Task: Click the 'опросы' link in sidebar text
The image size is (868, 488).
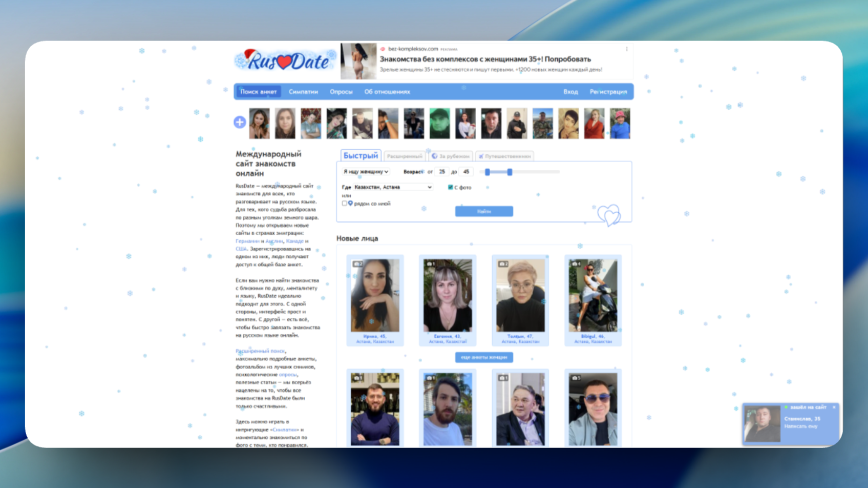Action: [288, 375]
